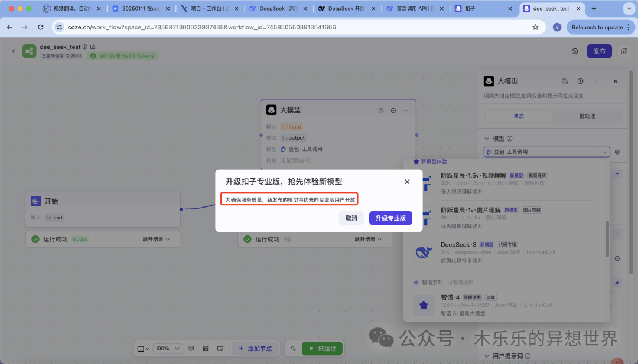This screenshot has width=638, height=364.
Task: Click the address bar URL
Action: (x=201, y=27)
